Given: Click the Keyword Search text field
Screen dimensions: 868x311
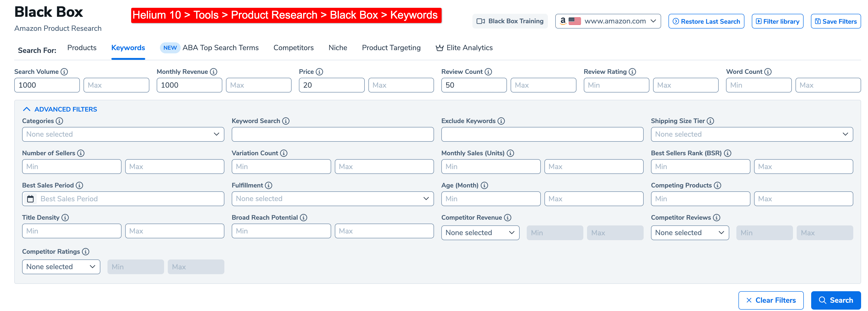Looking at the screenshot, I should coord(333,134).
